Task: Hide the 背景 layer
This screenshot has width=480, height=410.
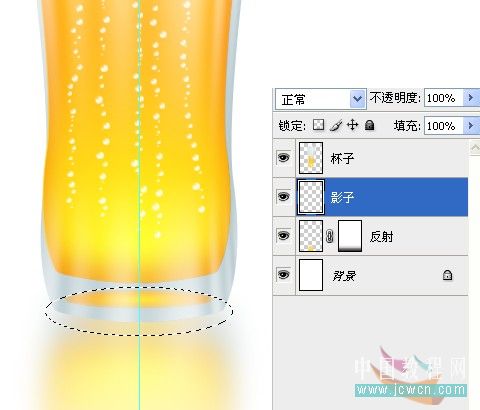Action: pyautogui.click(x=284, y=275)
